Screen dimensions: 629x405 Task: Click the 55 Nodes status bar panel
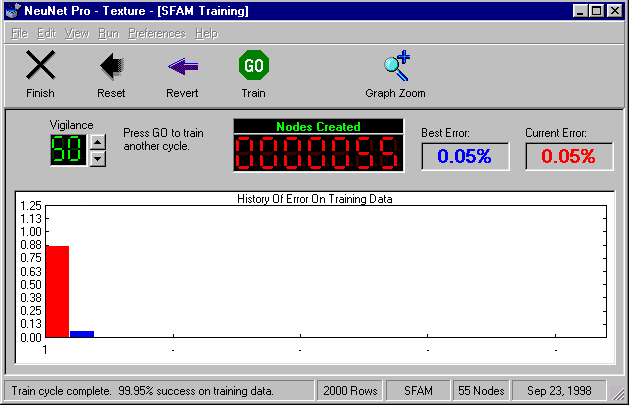point(478,390)
